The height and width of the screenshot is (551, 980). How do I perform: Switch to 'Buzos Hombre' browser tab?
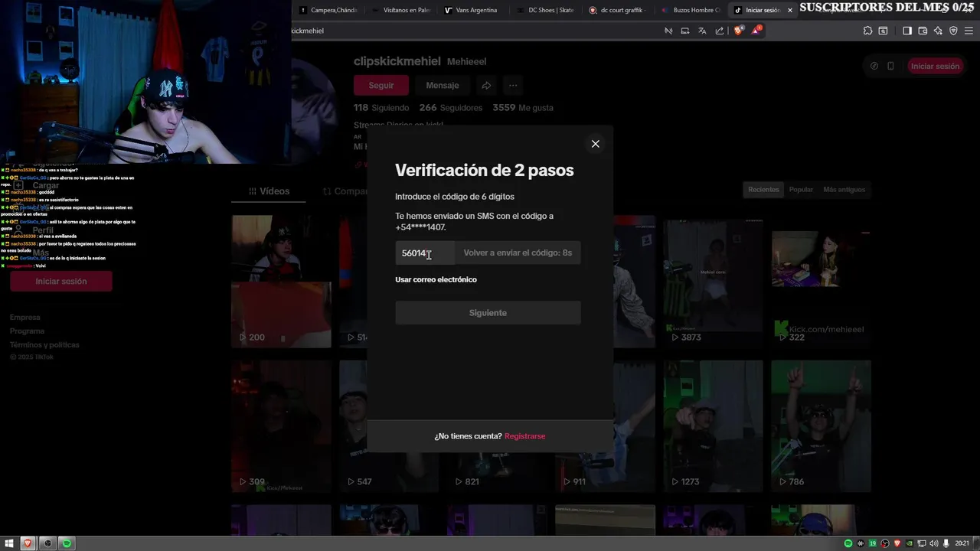691,10
